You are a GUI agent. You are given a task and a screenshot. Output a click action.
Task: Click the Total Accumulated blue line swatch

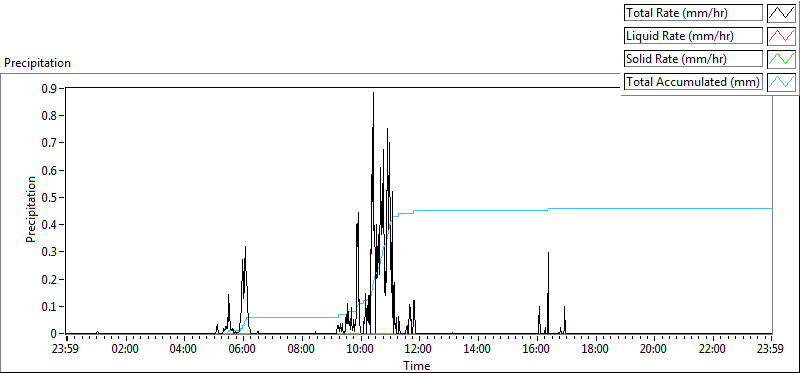click(782, 82)
